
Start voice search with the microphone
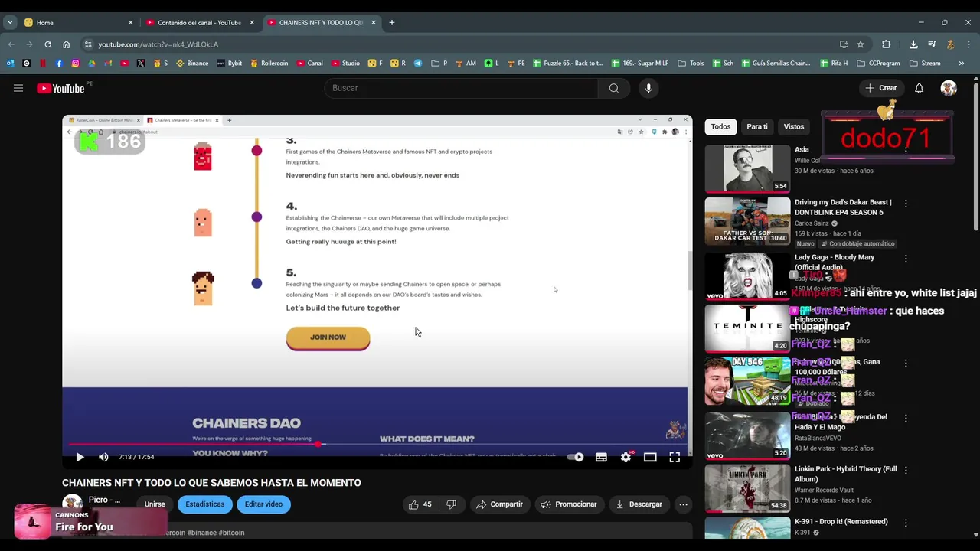[x=648, y=88]
